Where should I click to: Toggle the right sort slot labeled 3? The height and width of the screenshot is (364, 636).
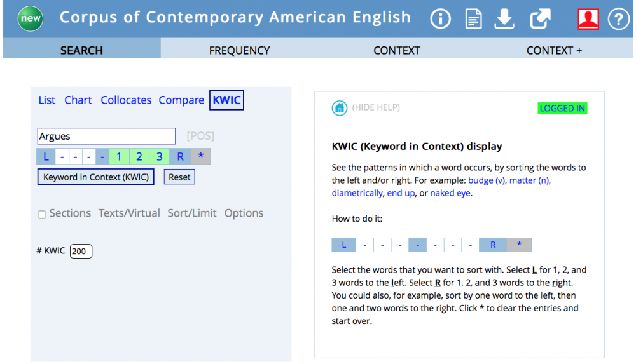(160, 156)
